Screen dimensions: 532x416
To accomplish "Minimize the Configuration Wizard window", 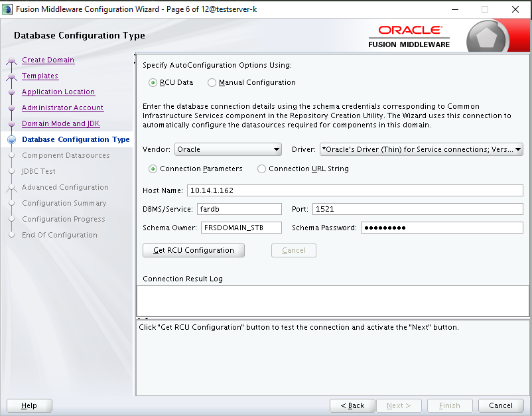I will pyautogui.click(x=455, y=9).
